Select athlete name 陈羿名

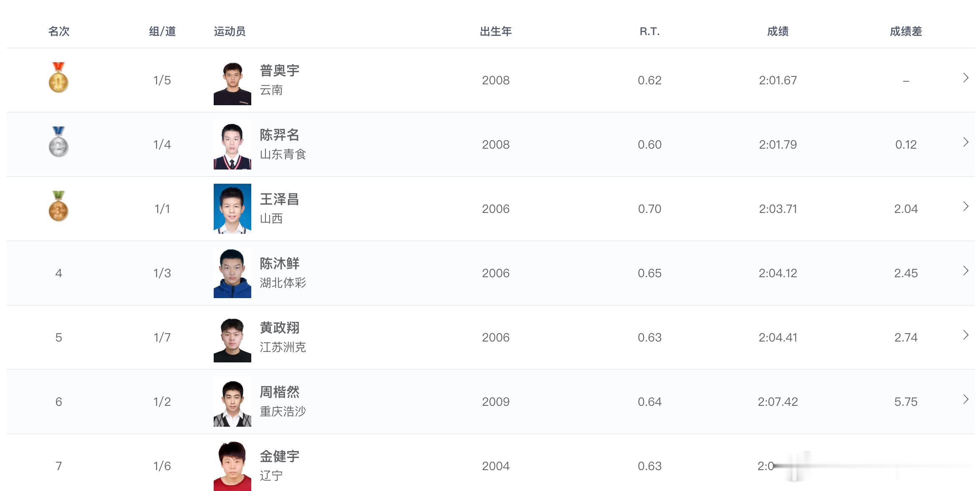(x=280, y=135)
